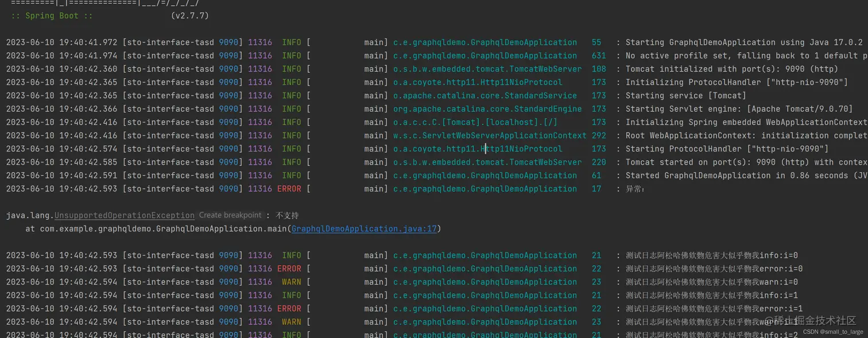Select the 9090 port number in a log prefix
868x338 pixels.
[x=227, y=42]
